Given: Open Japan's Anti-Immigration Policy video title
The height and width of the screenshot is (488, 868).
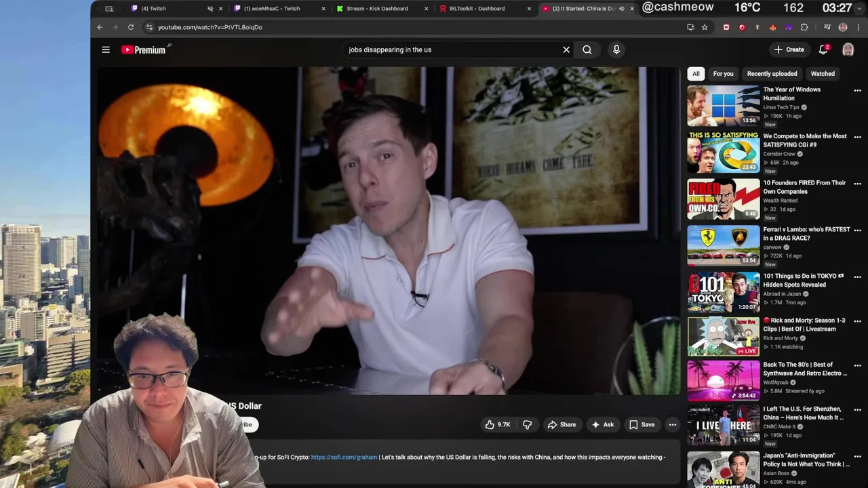Looking at the screenshot, I should click(806, 460).
